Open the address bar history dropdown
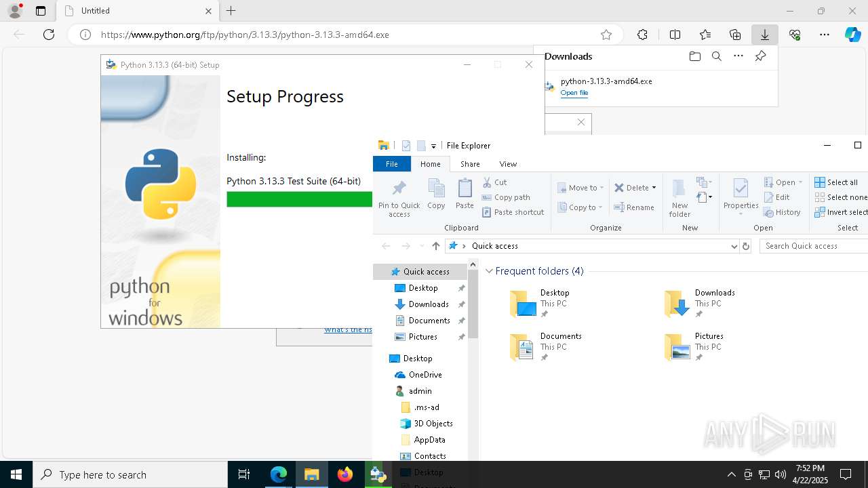This screenshot has width=868, height=488. [734, 246]
